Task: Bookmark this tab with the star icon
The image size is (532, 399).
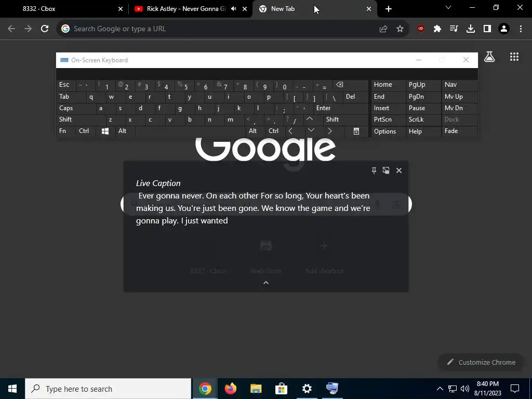Action: point(400,29)
